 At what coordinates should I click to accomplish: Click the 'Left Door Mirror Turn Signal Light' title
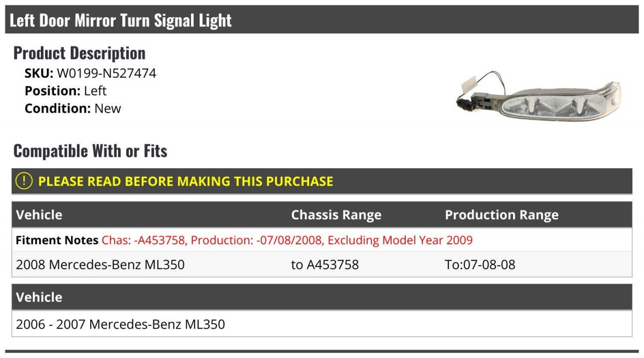[x=121, y=20]
